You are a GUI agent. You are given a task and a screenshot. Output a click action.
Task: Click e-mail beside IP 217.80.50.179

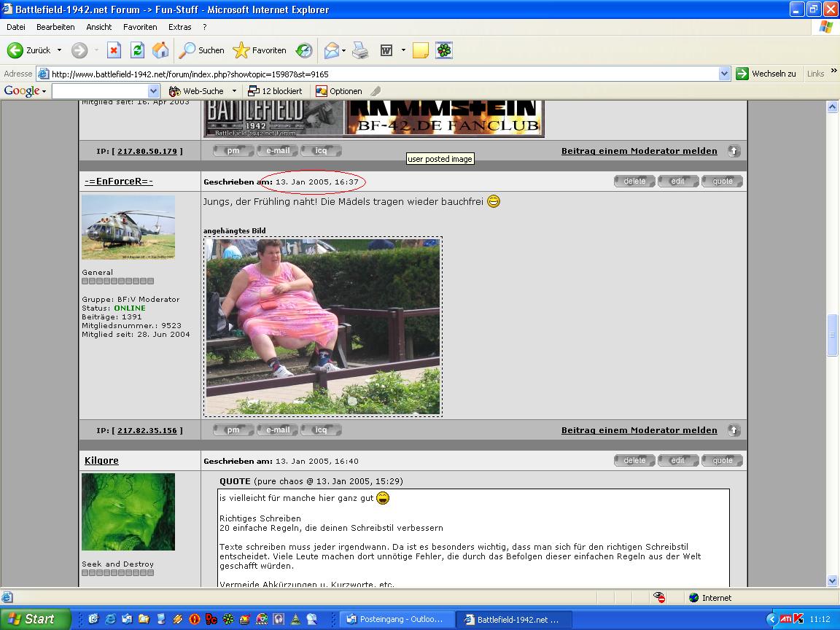pyautogui.click(x=278, y=150)
